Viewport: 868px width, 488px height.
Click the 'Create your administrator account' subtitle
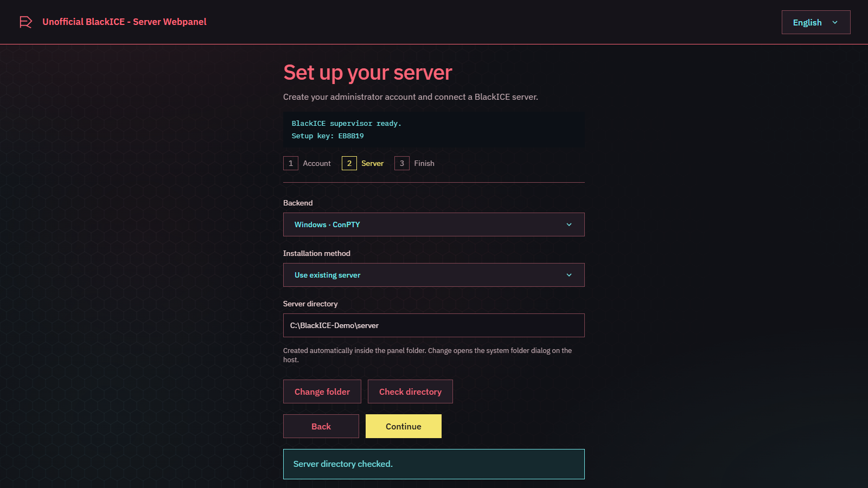411,97
